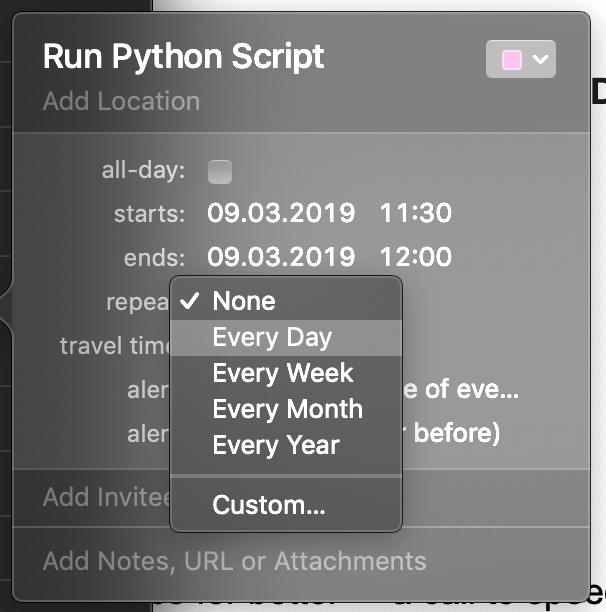606x612 pixels.
Task: Edit end time 12:00
Action: 416,257
